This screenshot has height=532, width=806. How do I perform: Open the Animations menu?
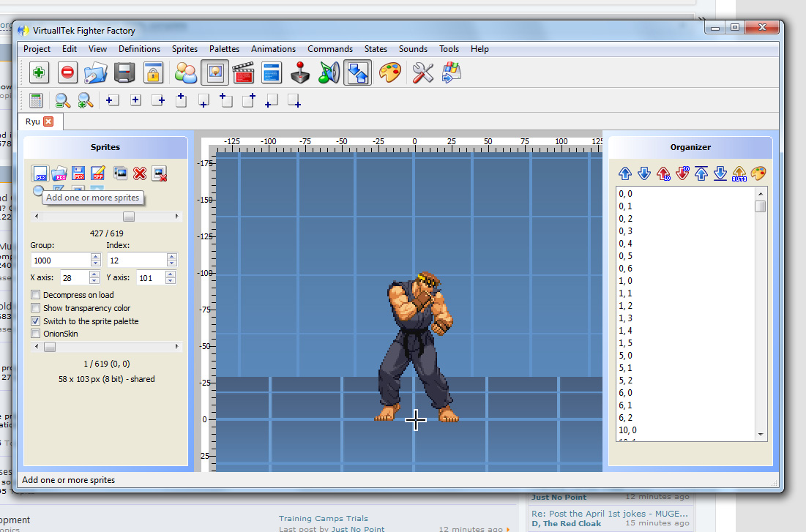274,49
